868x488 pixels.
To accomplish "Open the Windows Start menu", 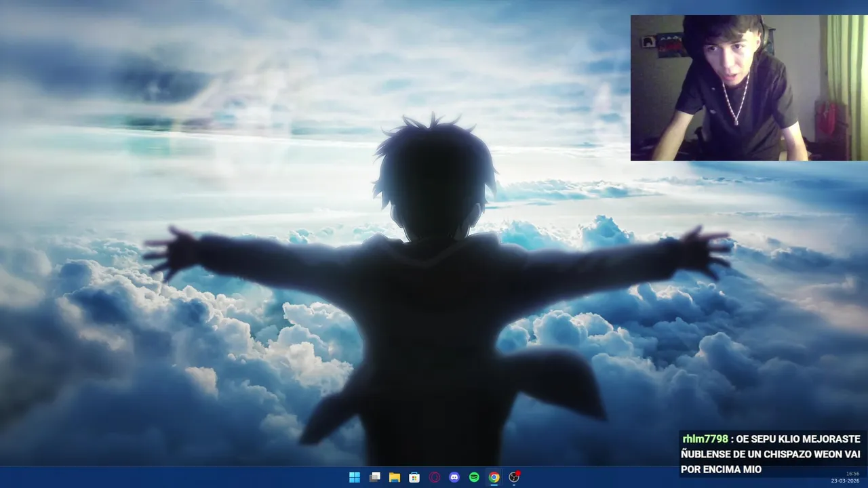I will coord(354,477).
